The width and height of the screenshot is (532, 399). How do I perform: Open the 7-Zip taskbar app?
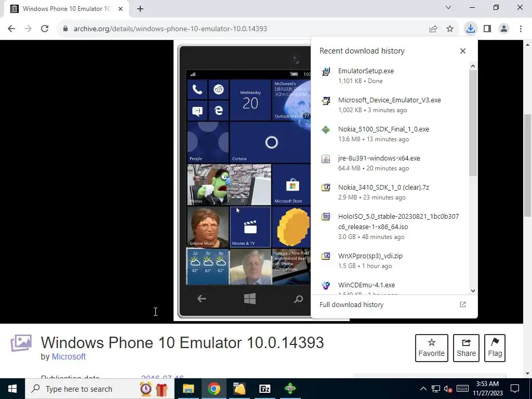(264, 389)
